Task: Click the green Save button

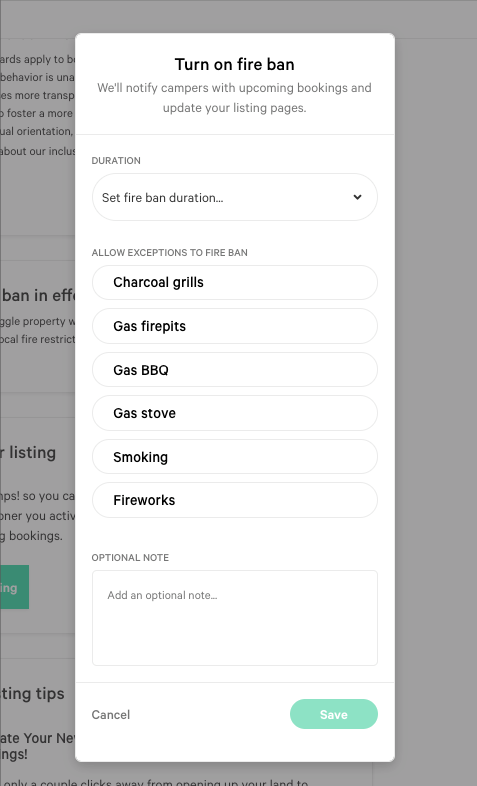Action: pyautogui.click(x=334, y=714)
